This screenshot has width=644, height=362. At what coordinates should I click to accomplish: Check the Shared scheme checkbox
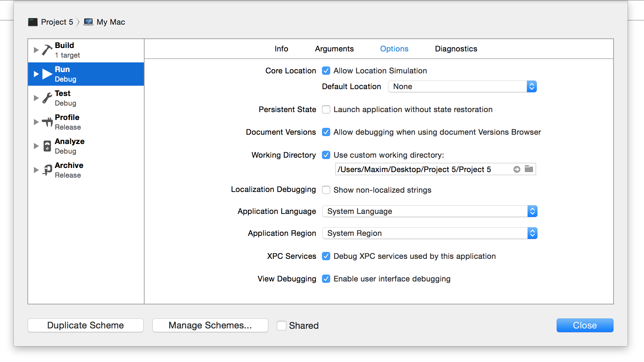tap(282, 325)
